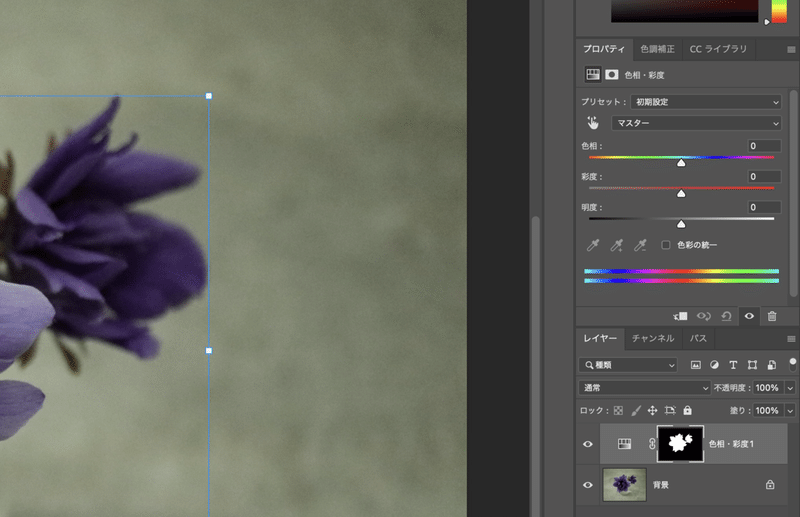Select the layer mask thumbnail
800x517 pixels.
point(680,444)
